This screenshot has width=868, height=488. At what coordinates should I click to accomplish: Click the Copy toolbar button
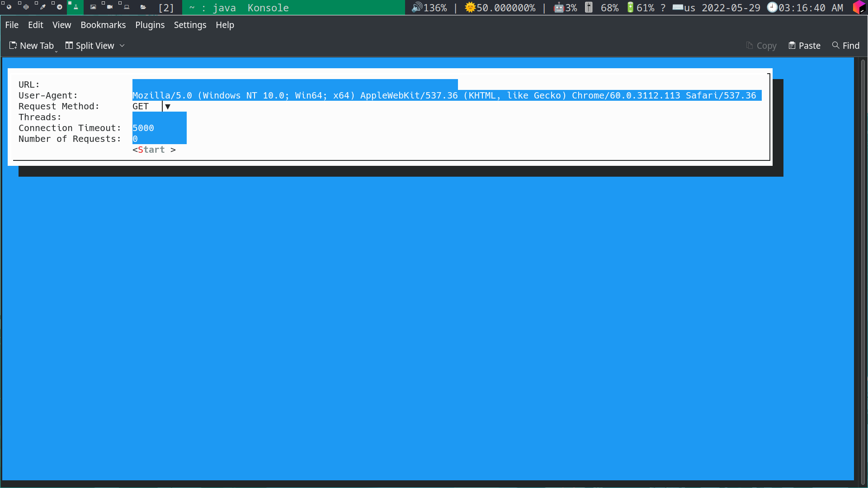coord(761,46)
